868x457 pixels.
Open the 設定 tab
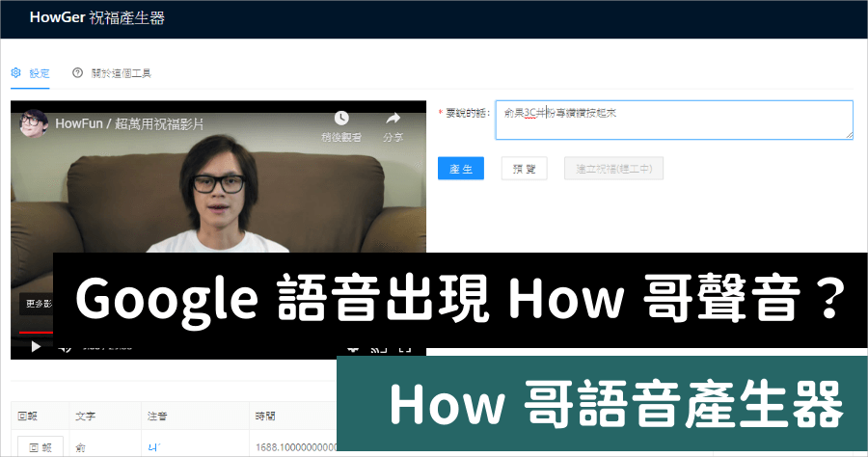tap(31, 73)
